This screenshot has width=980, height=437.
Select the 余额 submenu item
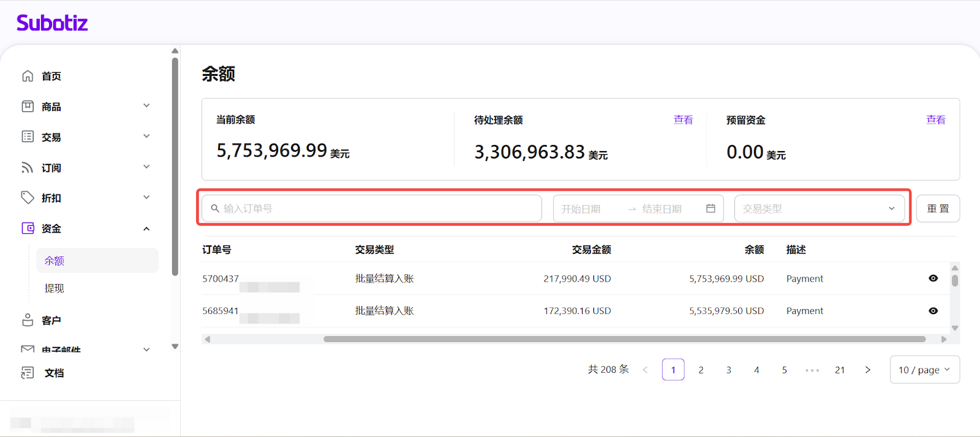click(55, 261)
